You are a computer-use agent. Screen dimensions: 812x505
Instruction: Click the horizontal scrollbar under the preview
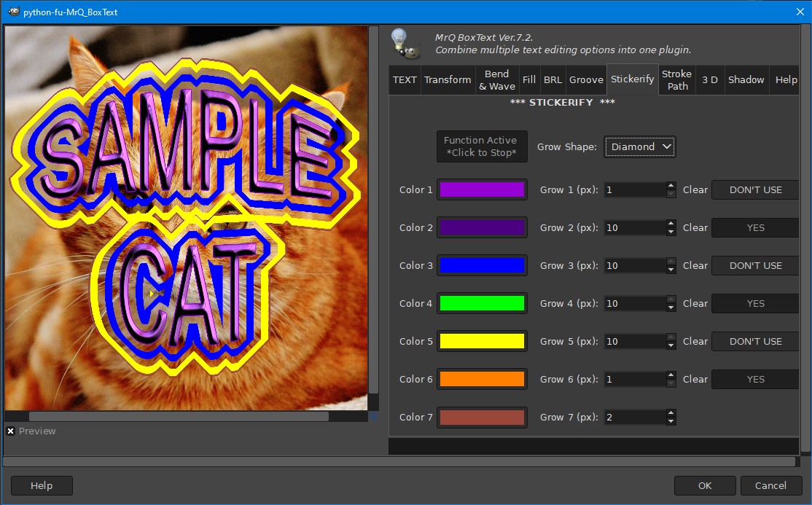179,416
